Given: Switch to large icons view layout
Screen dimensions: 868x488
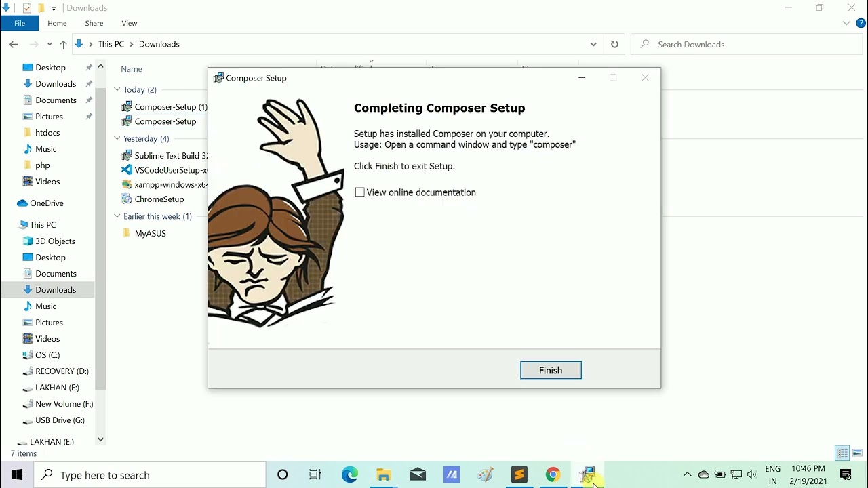Looking at the screenshot, I should pos(857,453).
